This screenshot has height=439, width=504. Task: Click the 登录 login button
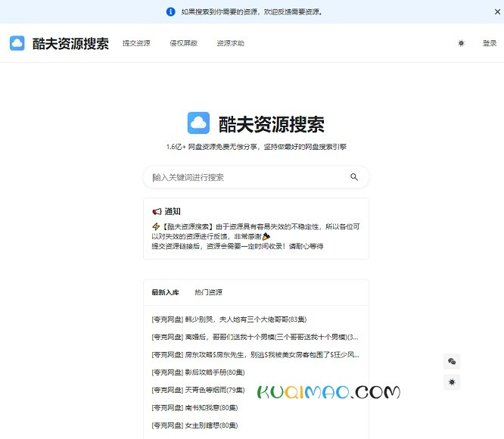(489, 43)
